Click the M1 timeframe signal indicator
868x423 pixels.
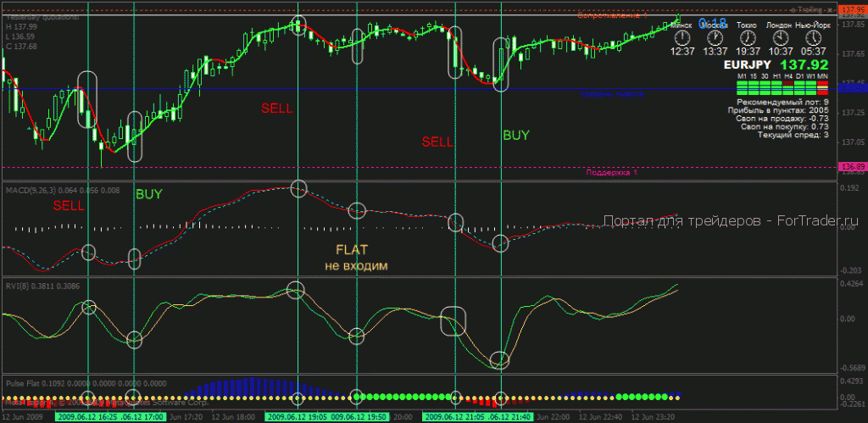743,88
